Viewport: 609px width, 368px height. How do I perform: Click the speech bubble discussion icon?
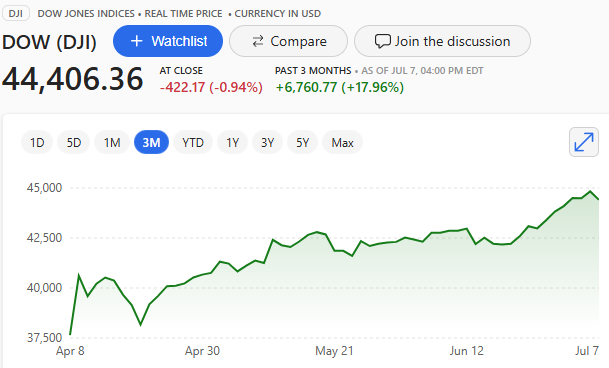click(x=383, y=41)
